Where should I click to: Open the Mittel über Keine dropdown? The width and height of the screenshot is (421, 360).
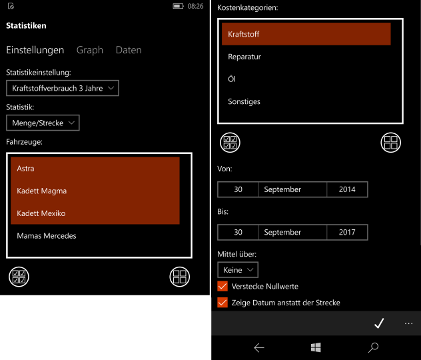[x=238, y=270]
